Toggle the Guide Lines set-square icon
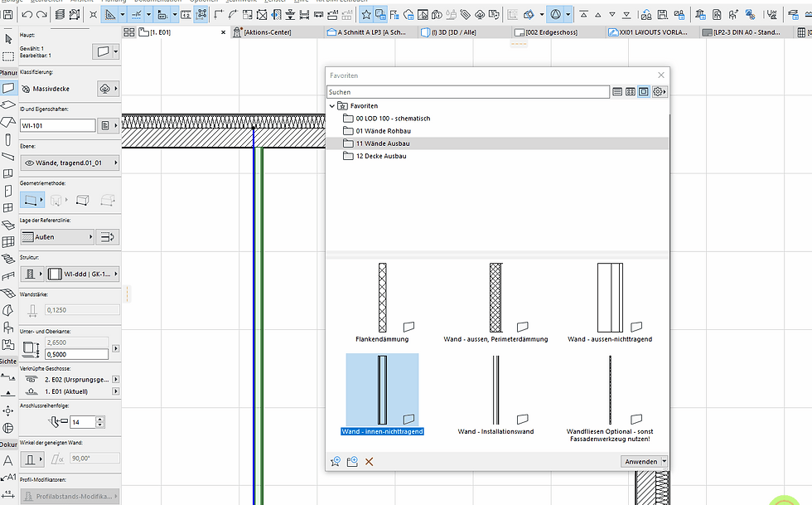This screenshot has height=505, width=812. 109,15
